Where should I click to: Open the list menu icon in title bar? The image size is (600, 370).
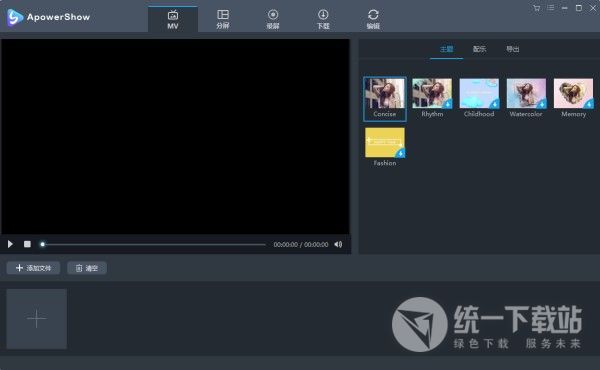551,8
